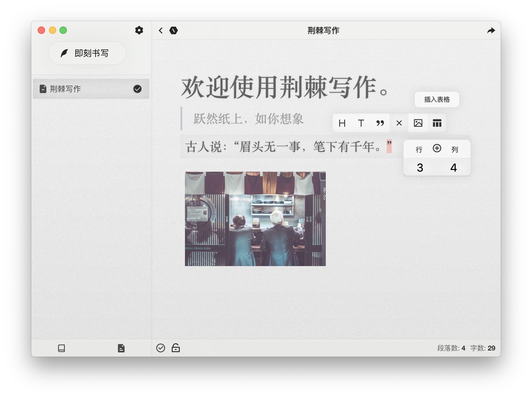Confirm table insertion with the plus circle icon
This screenshot has height=398, width=532.
point(437,148)
